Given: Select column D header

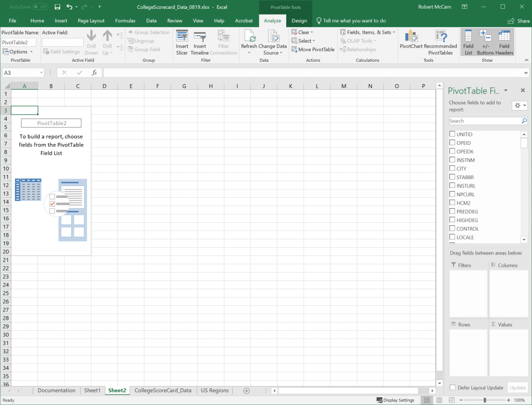Looking at the screenshot, I should pos(104,86).
